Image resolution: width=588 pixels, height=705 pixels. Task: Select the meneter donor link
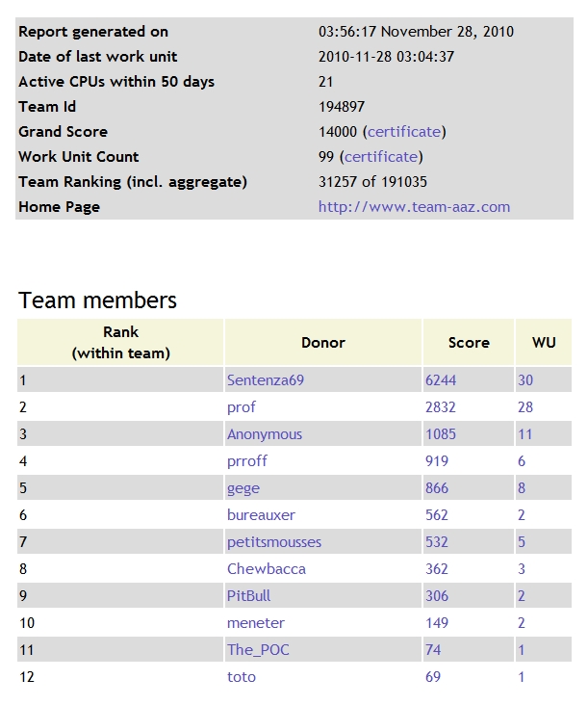256,623
